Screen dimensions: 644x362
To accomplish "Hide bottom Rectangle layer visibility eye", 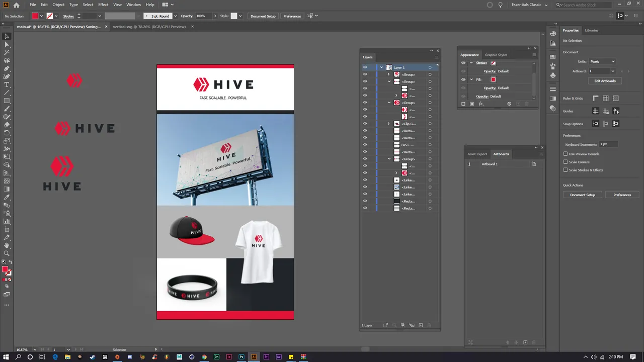I will (365, 208).
